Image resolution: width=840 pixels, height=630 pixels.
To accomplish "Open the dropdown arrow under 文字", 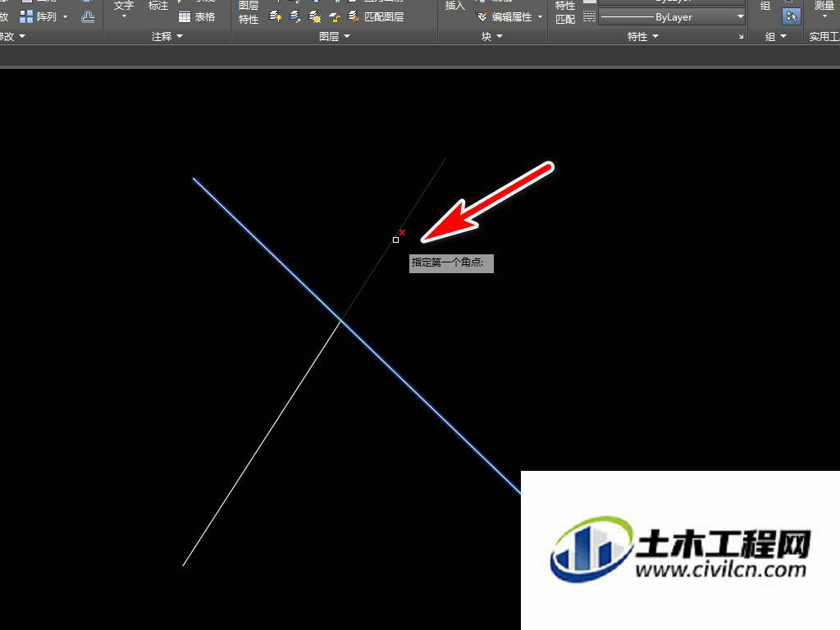I will click(124, 16).
